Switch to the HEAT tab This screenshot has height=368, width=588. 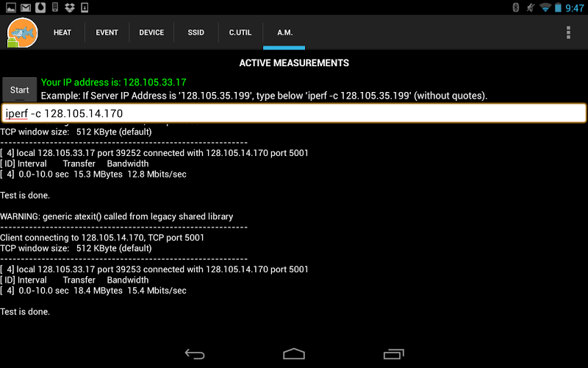point(62,32)
